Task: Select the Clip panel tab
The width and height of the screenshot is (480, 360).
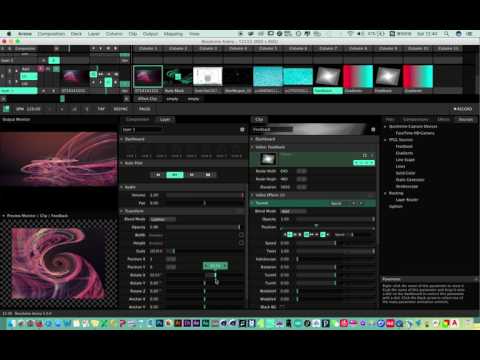Action: 259,119
